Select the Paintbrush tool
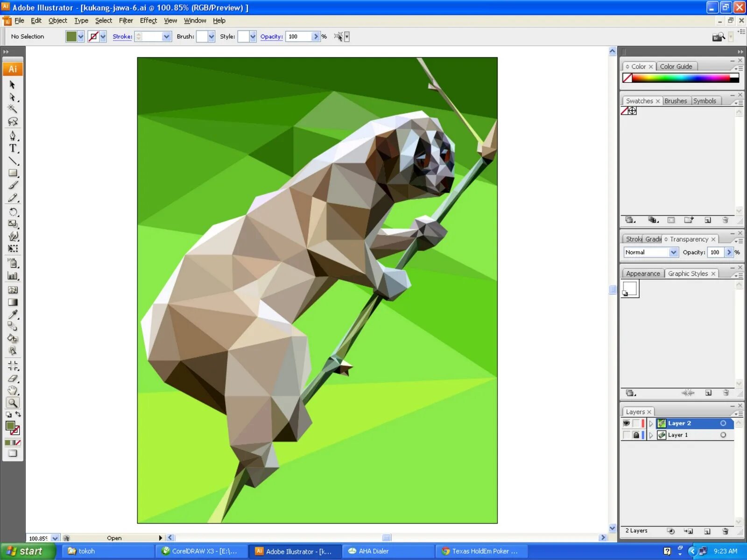The width and height of the screenshot is (747, 560). (13, 185)
